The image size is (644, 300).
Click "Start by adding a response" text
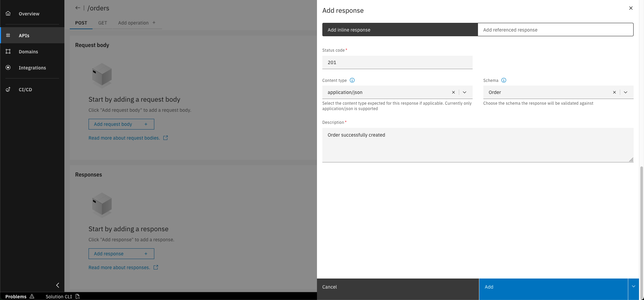pyautogui.click(x=128, y=229)
